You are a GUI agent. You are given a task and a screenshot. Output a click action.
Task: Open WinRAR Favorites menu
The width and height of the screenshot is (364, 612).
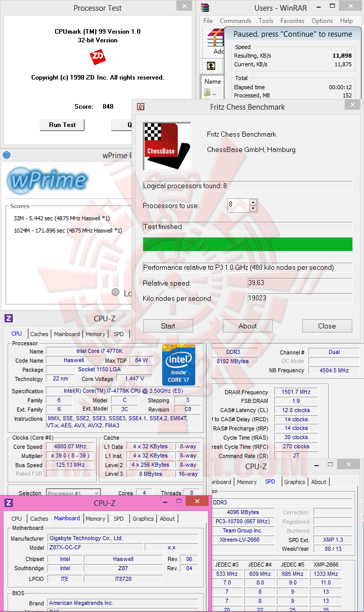[x=292, y=21]
